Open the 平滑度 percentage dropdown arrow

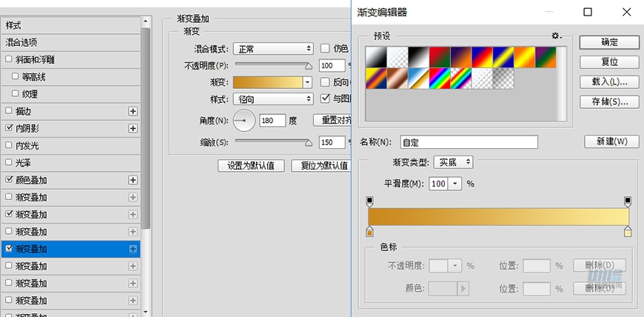(x=455, y=184)
